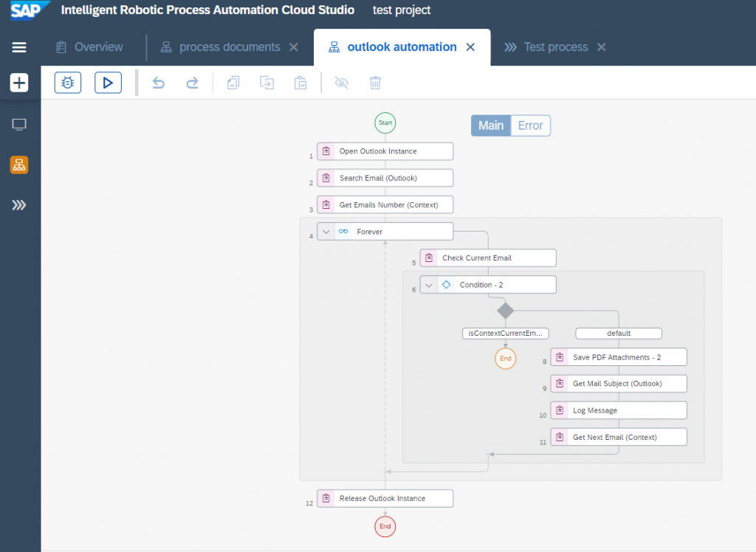Select the Check Current Email step
This screenshot has height=552, width=756.
tap(488, 258)
